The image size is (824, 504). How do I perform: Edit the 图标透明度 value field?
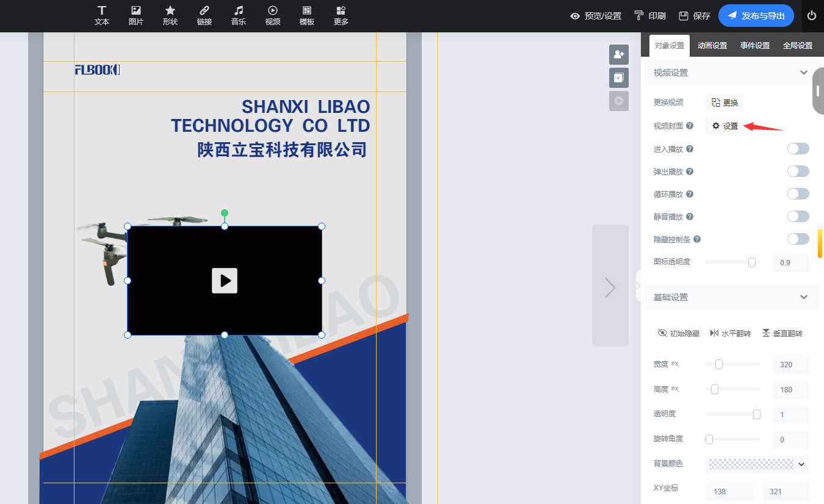tap(791, 263)
